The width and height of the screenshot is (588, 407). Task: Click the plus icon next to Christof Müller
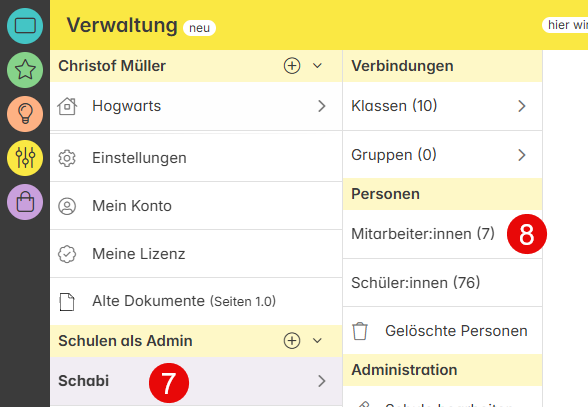[292, 66]
